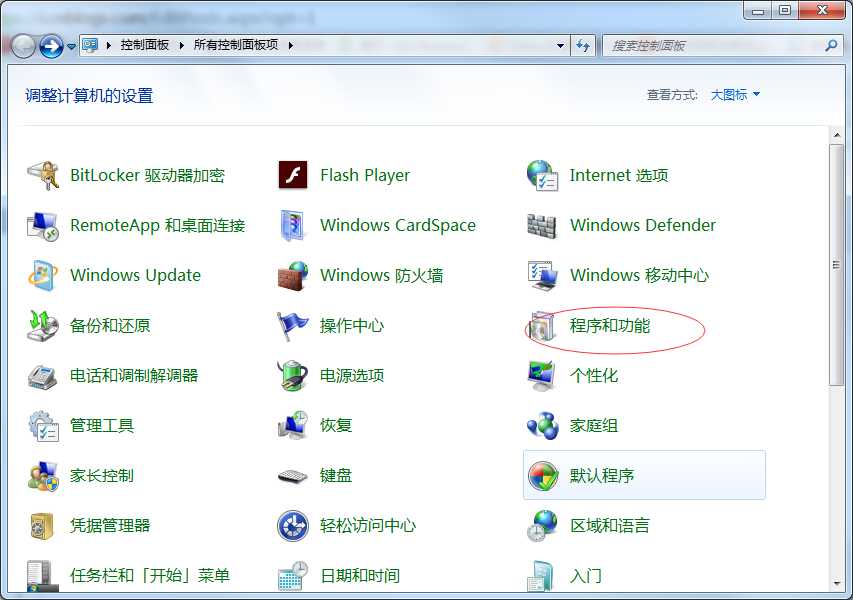Select 所有控制面板项 in the breadcrumb
The height and width of the screenshot is (600, 853).
click(x=236, y=45)
